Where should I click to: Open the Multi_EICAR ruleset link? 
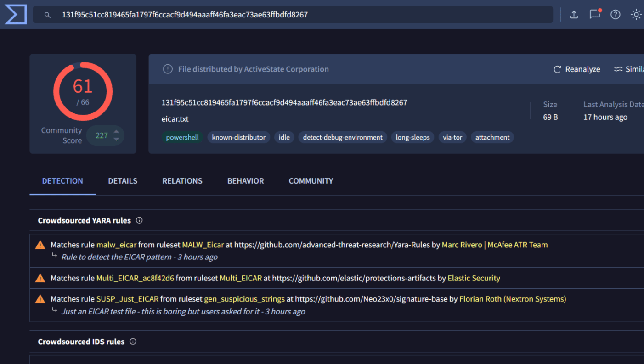(x=241, y=278)
